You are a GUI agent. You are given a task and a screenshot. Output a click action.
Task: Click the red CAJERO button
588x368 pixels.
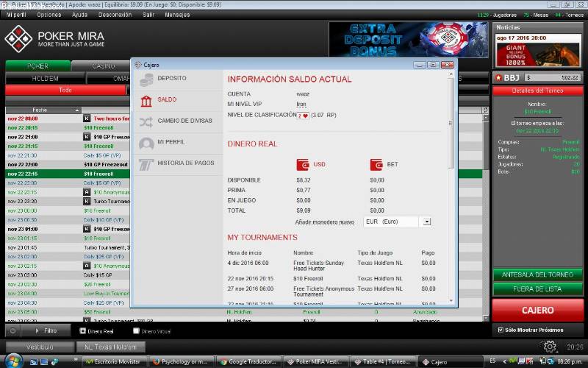pyautogui.click(x=538, y=310)
